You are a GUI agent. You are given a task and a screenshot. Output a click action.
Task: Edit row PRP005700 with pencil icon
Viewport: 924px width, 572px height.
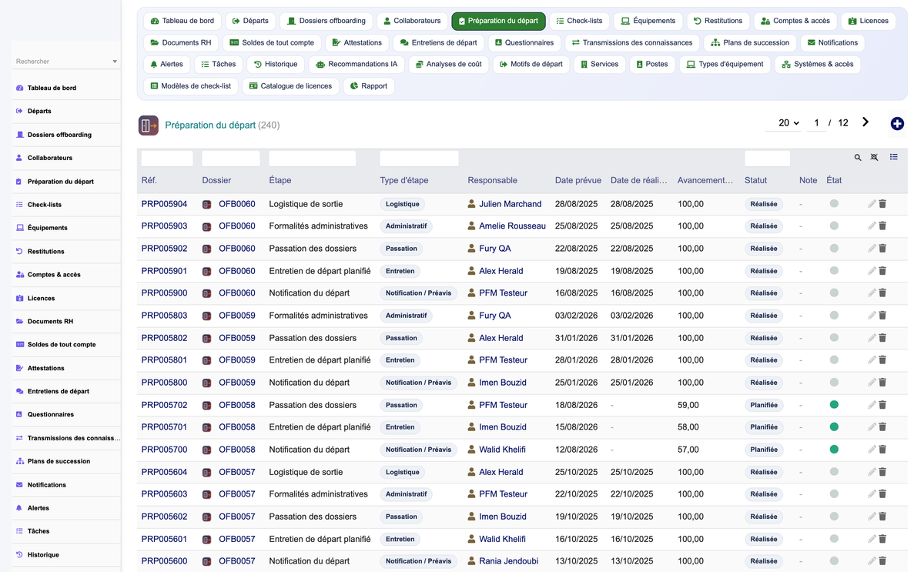click(x=872, y=450)
